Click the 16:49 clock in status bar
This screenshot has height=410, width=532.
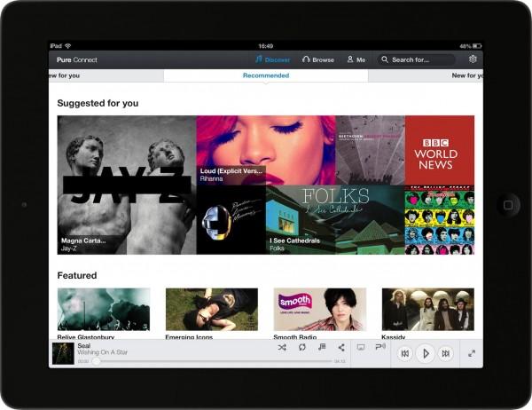point(266,46)
